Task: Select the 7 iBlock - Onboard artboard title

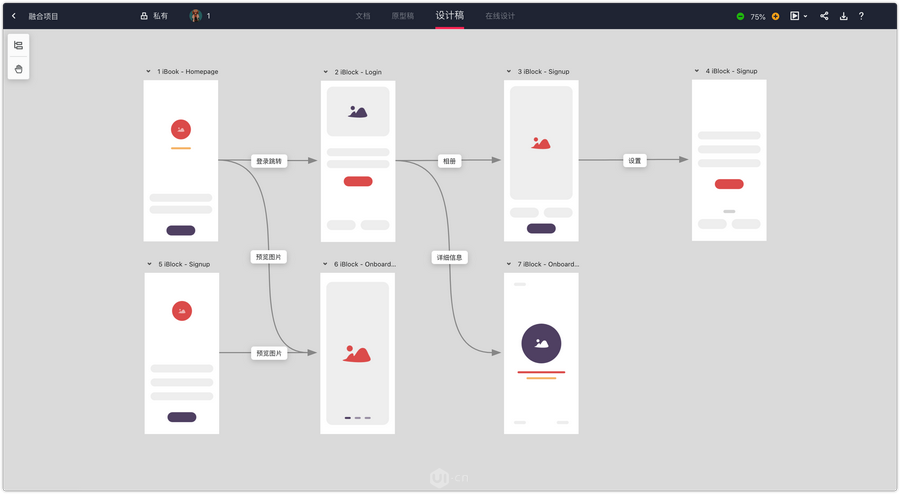Action: 548,264
